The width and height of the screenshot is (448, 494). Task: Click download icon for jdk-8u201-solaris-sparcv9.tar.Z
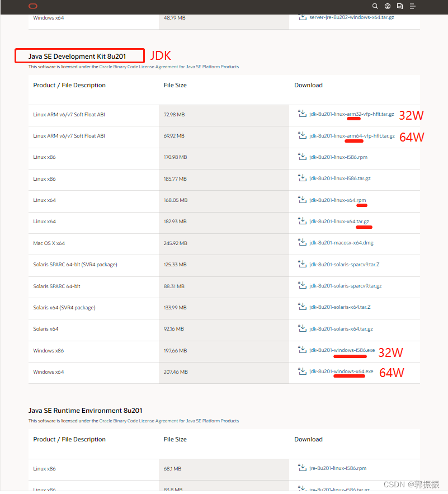coord(302,264)
